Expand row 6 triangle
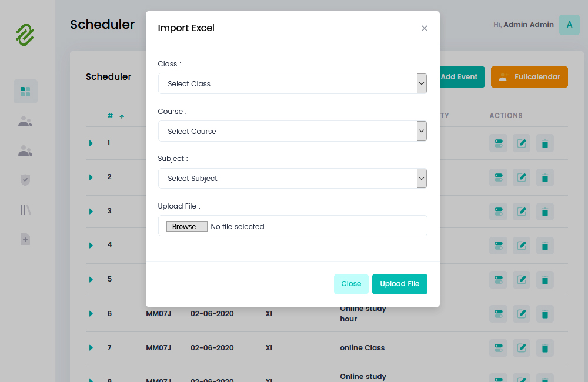The width and height of the screenshot is (588, 382). [91, 314]
